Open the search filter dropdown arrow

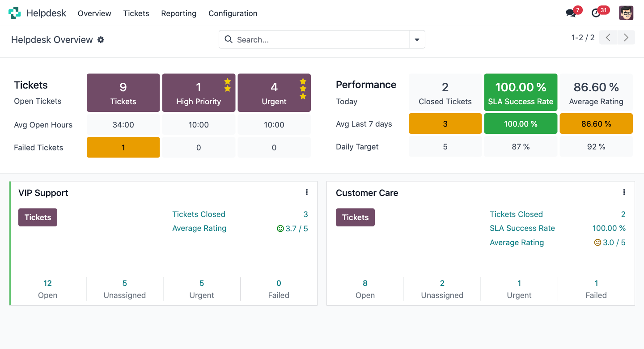[417, 39]
